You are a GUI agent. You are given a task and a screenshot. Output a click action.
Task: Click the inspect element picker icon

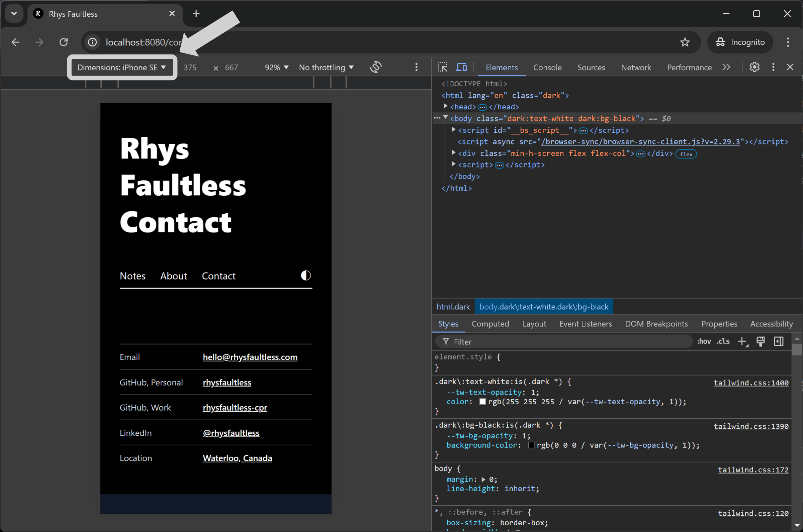(x=443, y=67)
